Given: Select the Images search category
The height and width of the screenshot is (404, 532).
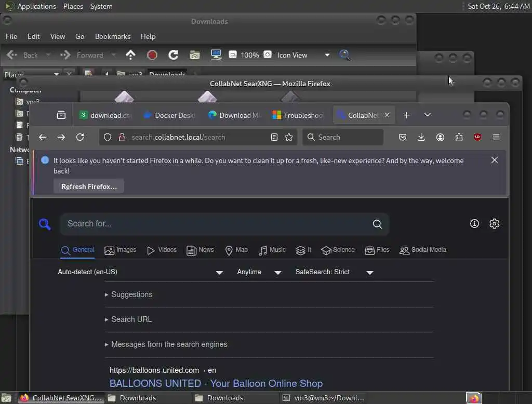Looking at the screenshot, I should pos(120,250).
